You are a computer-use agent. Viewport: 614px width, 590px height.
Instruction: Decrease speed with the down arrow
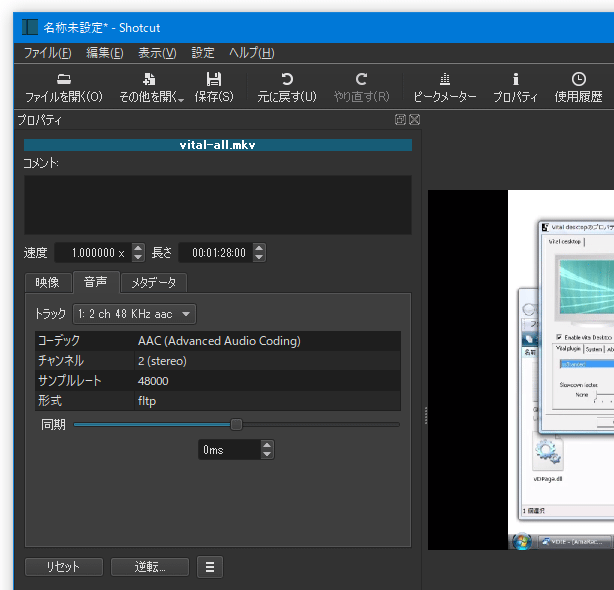coord(138,257)
